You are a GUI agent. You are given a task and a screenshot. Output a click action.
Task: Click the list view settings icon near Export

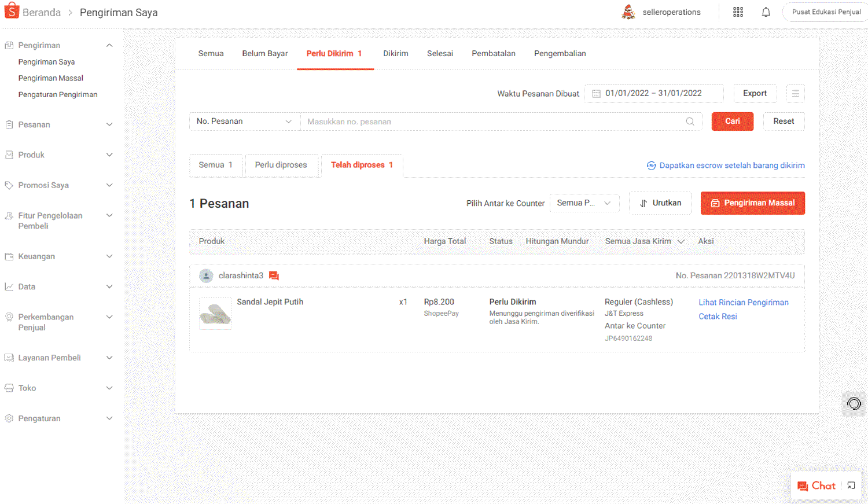point(795,94)
